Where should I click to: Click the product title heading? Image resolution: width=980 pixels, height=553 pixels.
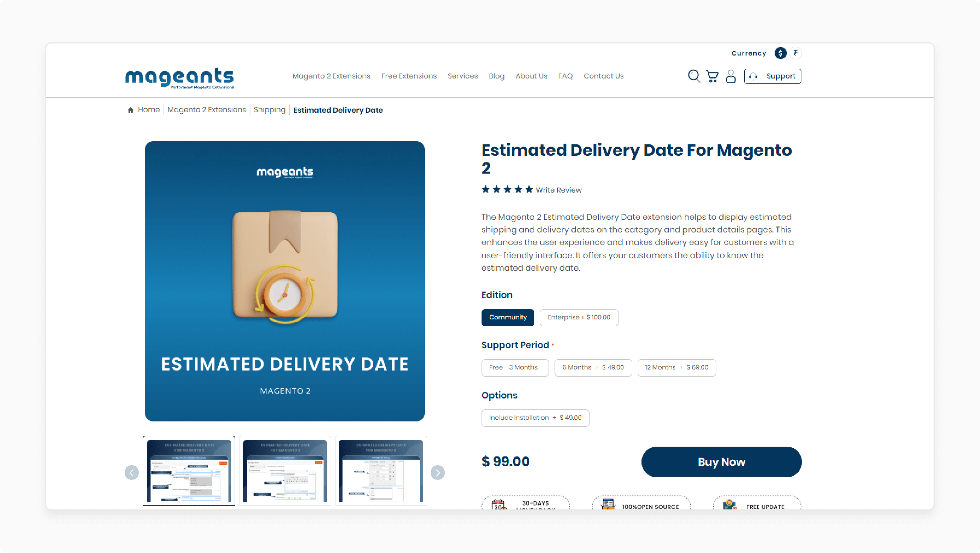pyautogui.click(x=637, y=159)
